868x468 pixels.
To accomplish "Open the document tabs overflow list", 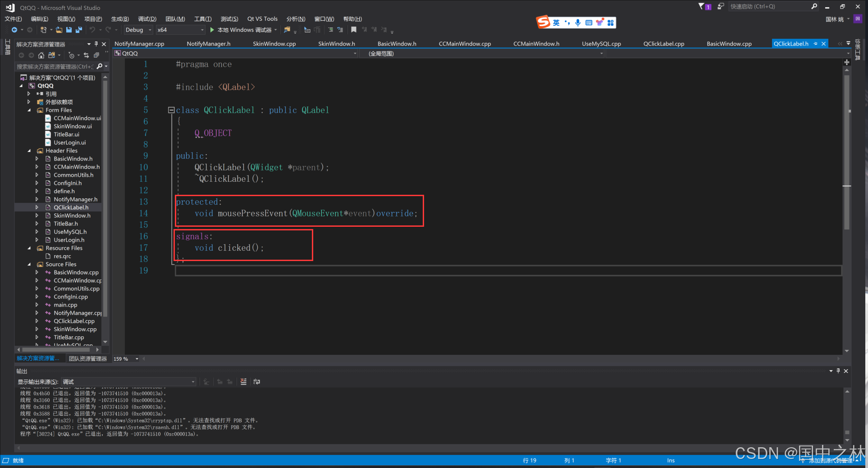I will point(849,43).
